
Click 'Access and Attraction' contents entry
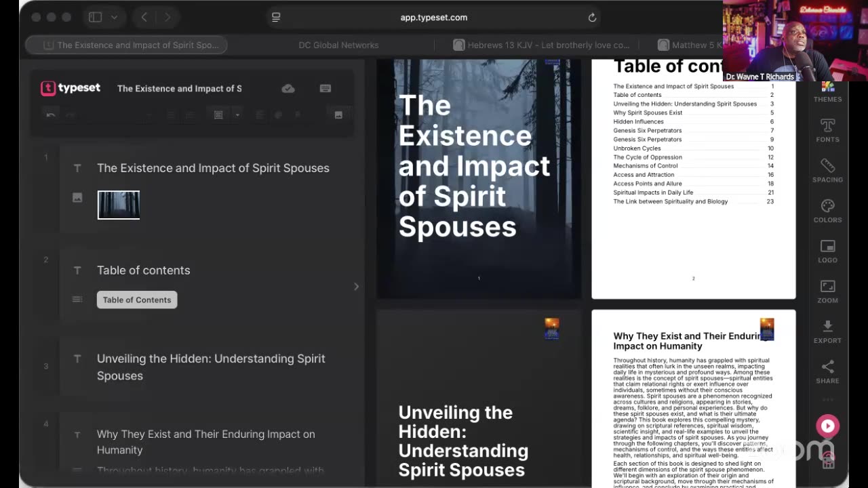coord(644,175)
